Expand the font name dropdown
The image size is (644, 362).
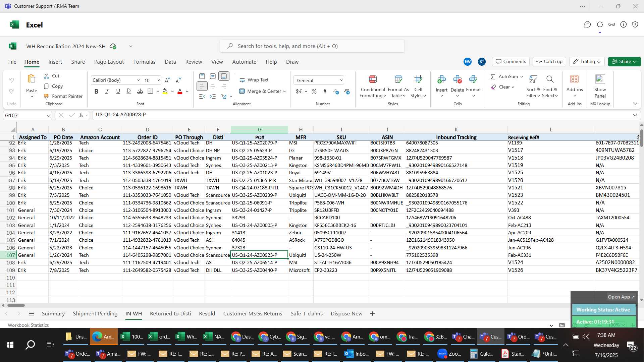[x=138, y=80]
